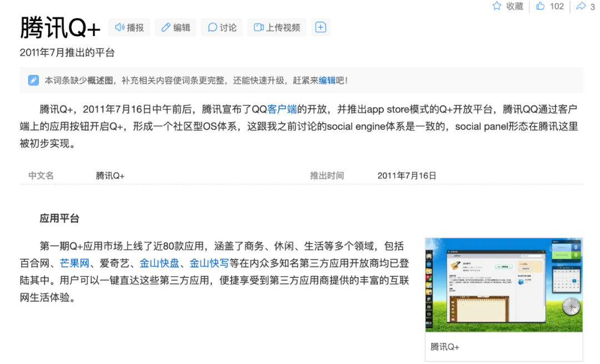
Task: Click the like count 102
Action: coord(557,6)
